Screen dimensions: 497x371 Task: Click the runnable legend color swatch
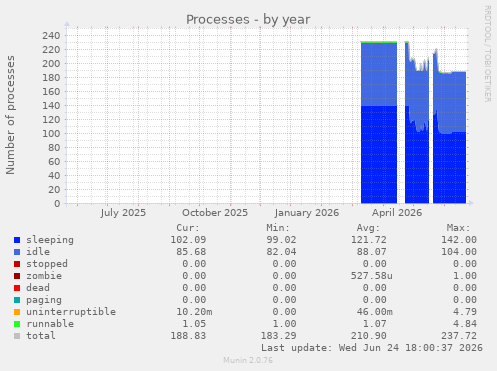[x=17, y=324]
